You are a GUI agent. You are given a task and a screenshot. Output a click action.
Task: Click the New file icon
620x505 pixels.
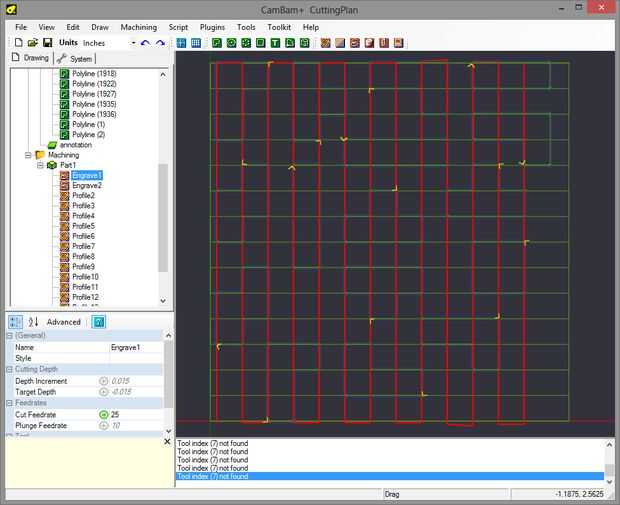(x=18, y=43)
